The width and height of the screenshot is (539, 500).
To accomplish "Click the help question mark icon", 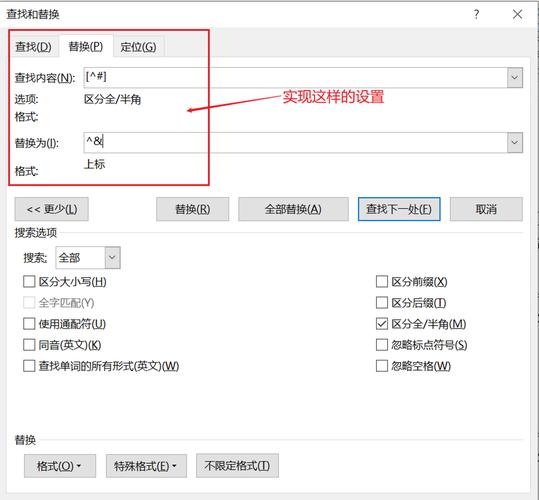I will tap(476, 14).
